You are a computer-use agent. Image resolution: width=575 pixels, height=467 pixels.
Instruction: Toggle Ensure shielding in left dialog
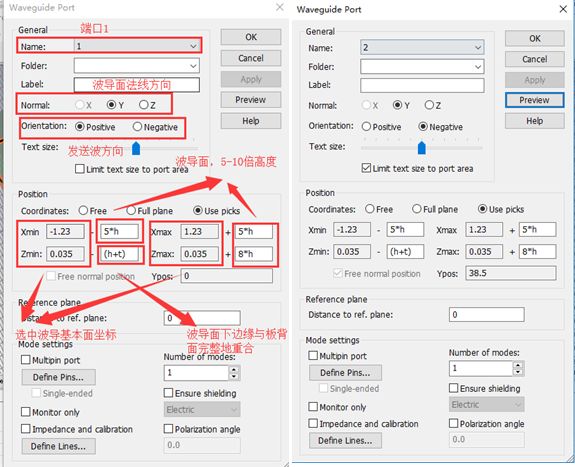pyautogui.click(x=168, y=393)
